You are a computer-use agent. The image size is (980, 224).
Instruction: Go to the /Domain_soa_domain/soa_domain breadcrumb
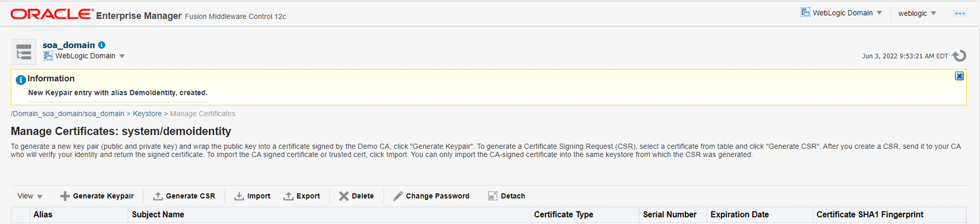(67, 114)
